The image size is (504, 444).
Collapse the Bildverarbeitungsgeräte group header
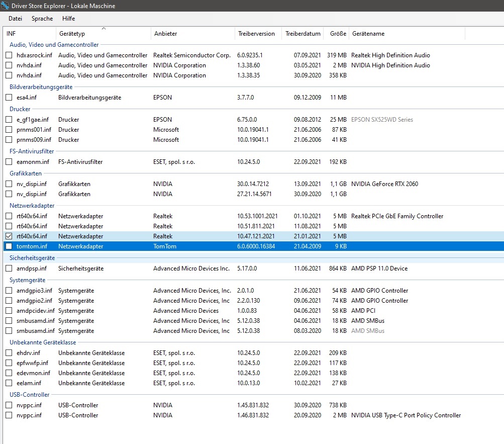(x=41, y=87)
